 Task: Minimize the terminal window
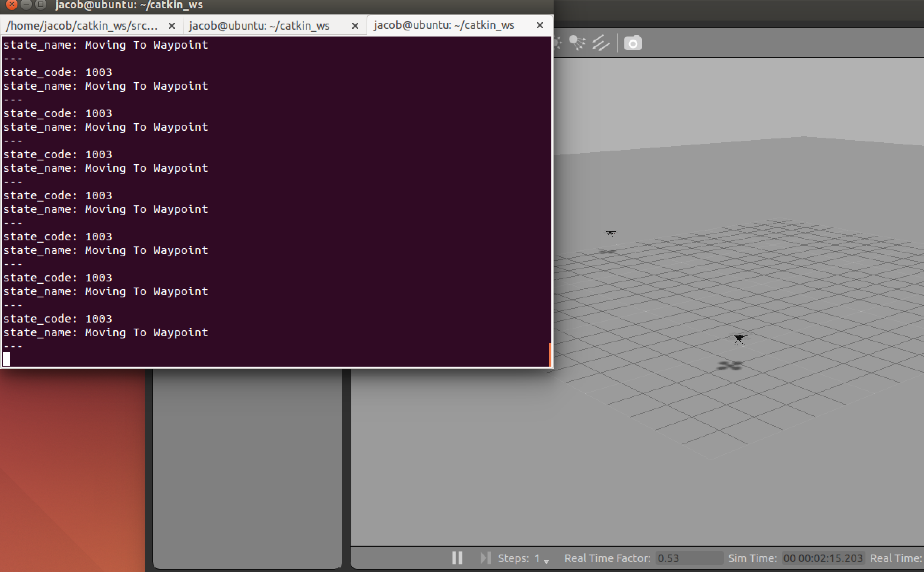click(26, 5)
